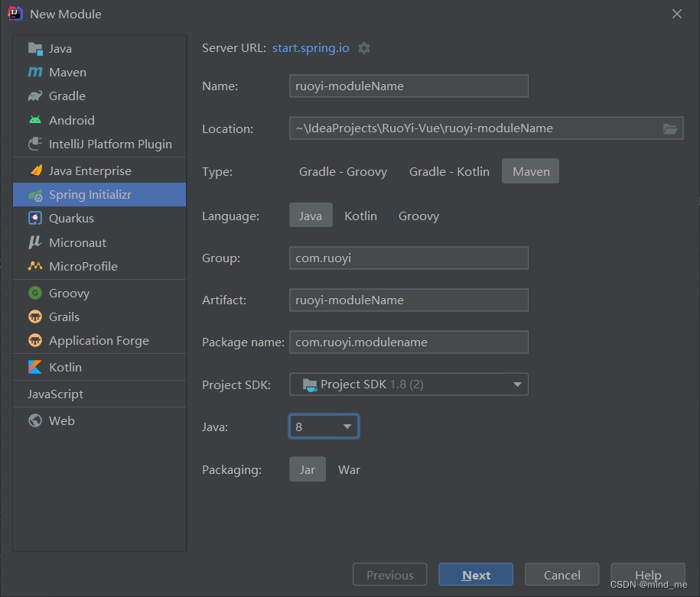Viewport: 700px width, 597px height.
Task: Click the Micronaut mu icon
Action: click(35, 242)
